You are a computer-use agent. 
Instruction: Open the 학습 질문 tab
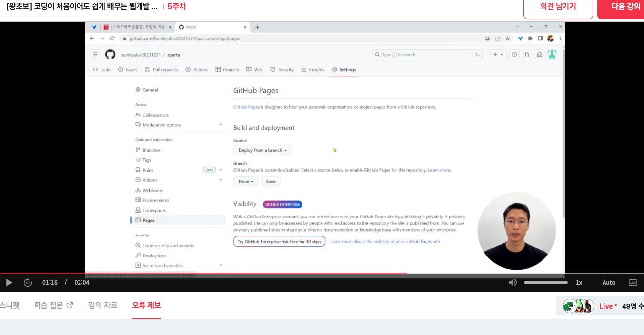[x=53, y=305]
